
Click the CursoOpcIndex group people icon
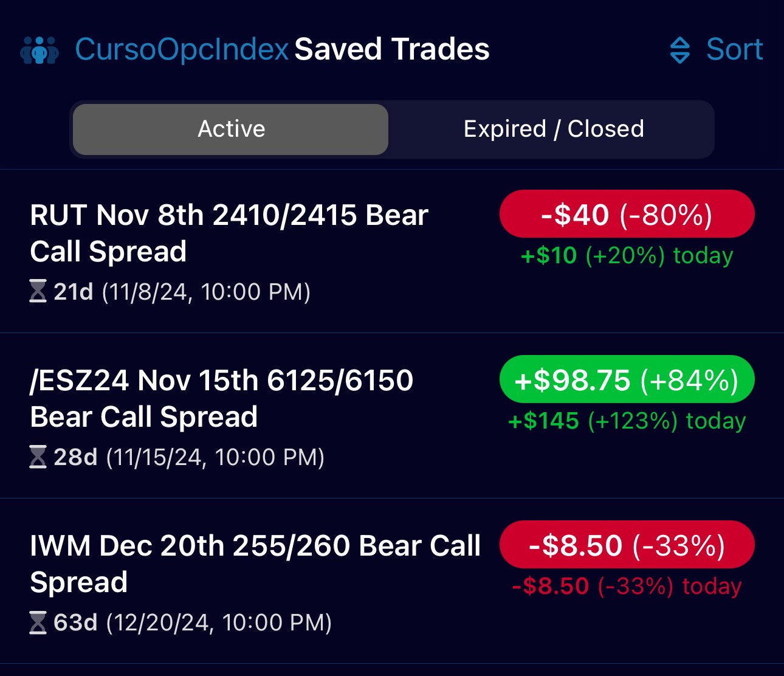point(40,50)
